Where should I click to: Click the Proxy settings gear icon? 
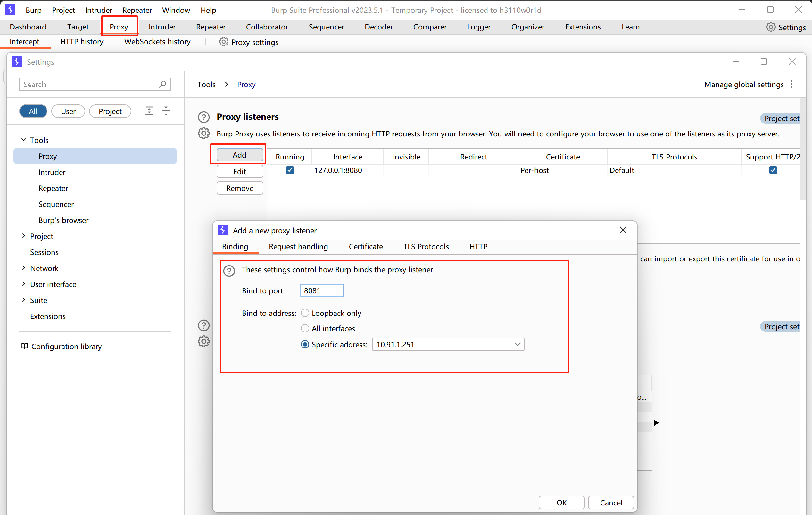coord(223,42)
